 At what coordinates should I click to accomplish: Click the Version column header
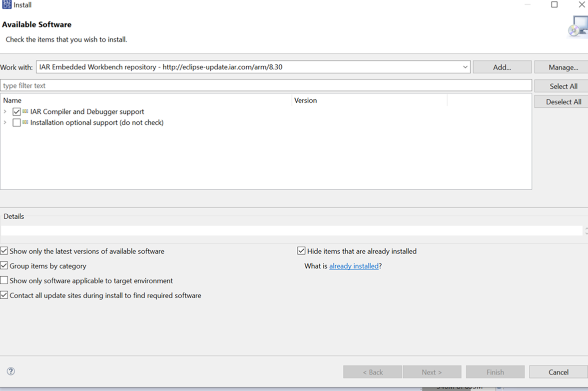click(x=370, y=100)
